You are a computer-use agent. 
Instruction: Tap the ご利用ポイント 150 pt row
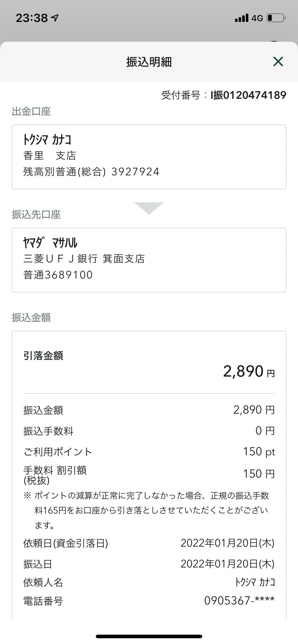pos(149,451)
